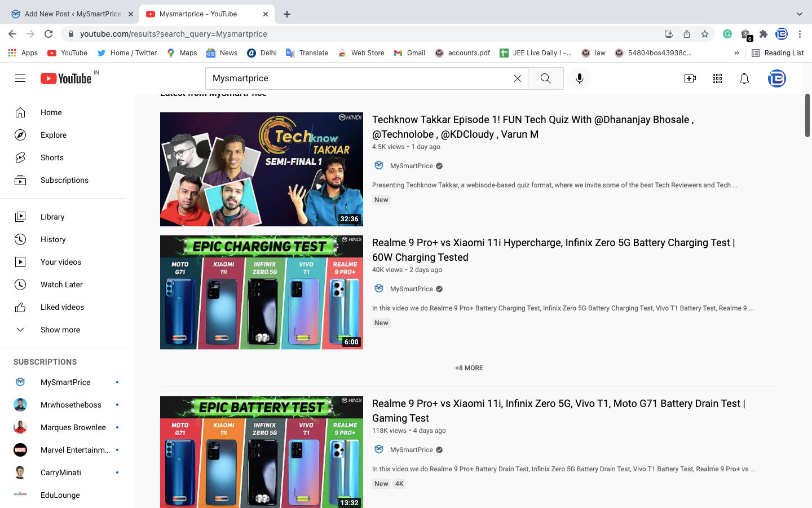Open the Create video camera icon
The image size is (812, 508).
tap(690, 78)
